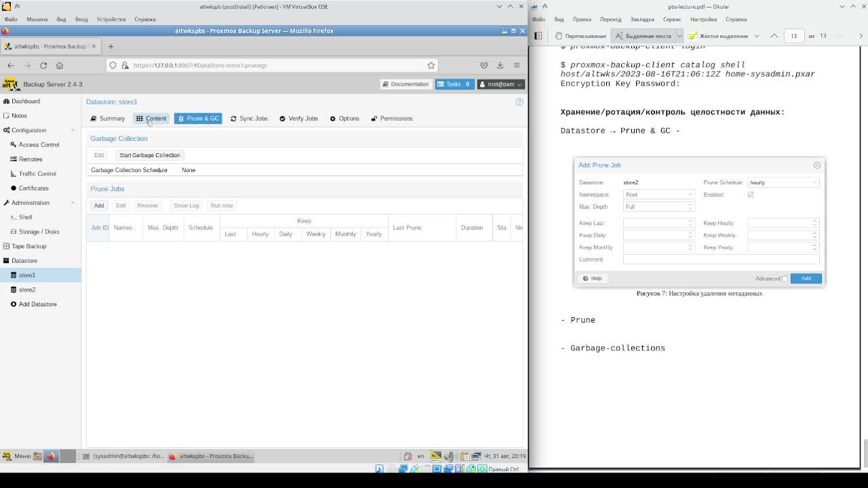Open Okular Закладки menu
This screenshot has height=488, width=868.
point(642,19)
